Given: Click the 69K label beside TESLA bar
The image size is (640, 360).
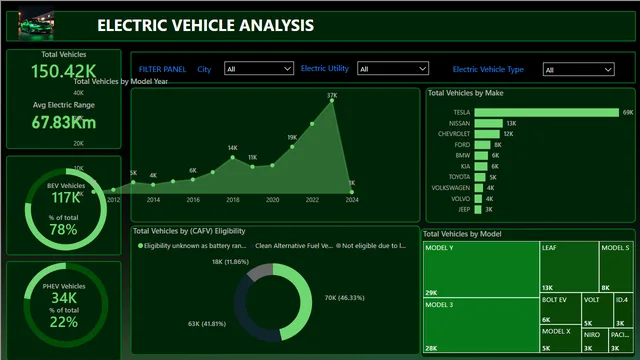Looking at the screenshot, I should (628, 113).
